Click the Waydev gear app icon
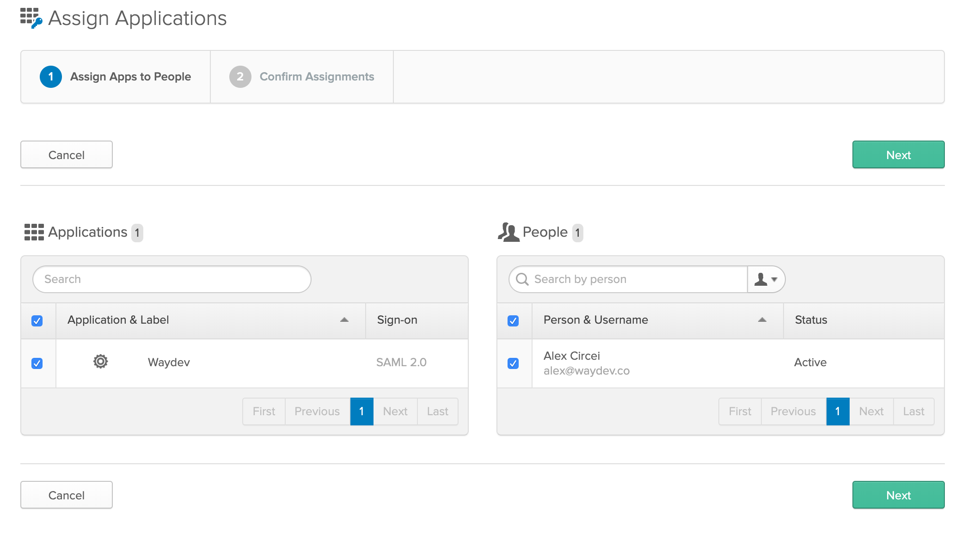 [x=100, y=362]
